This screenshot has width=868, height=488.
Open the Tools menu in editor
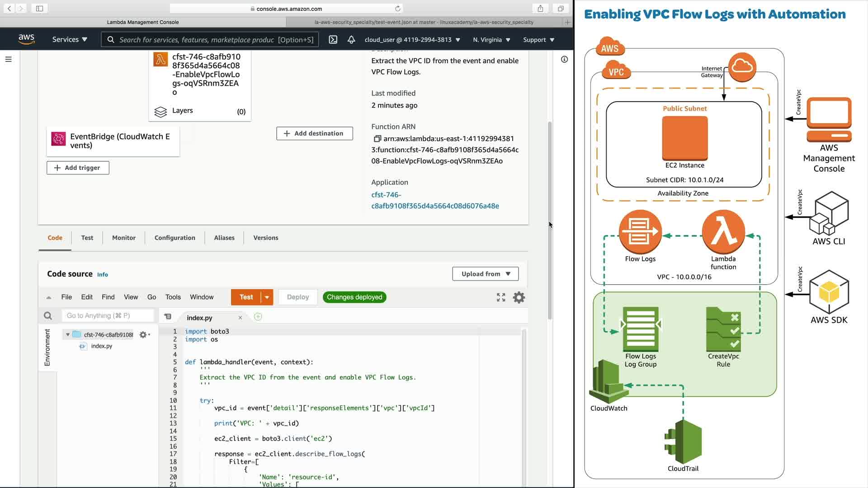(x=173, y=297)
